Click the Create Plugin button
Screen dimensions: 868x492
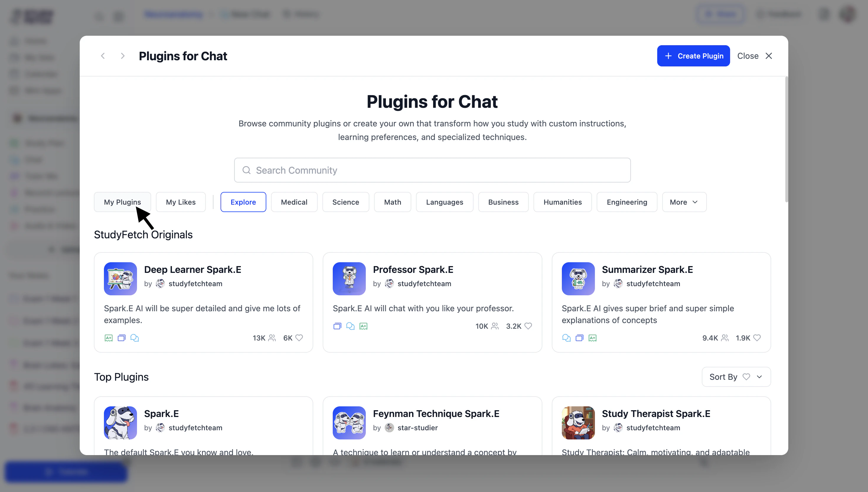pyautogui.click(x=693, y=56)
